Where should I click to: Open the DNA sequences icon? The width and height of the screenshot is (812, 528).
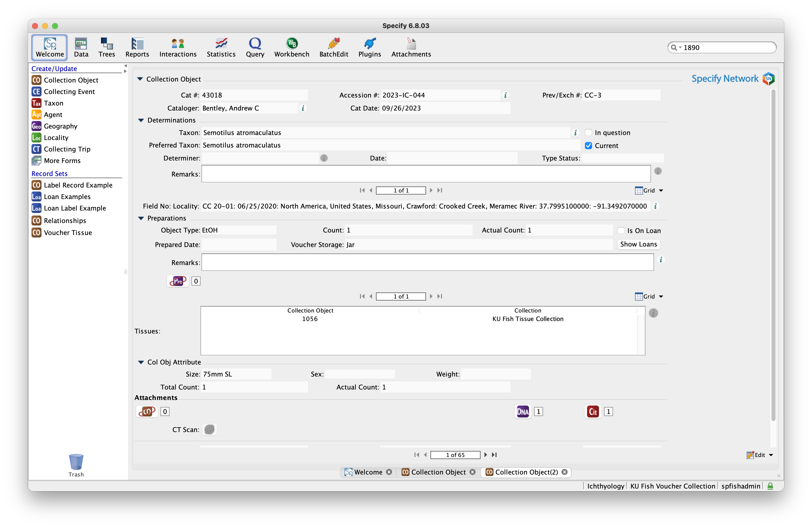click(x=523, y=412)
